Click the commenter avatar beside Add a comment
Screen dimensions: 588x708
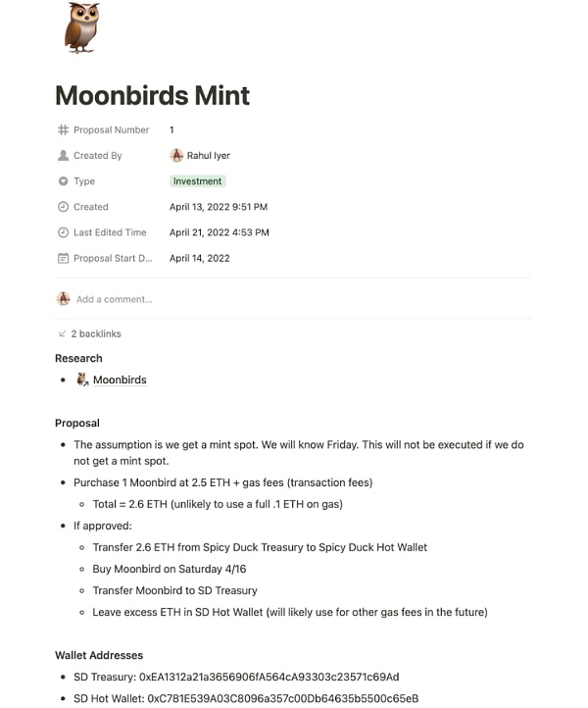(64, 299)
